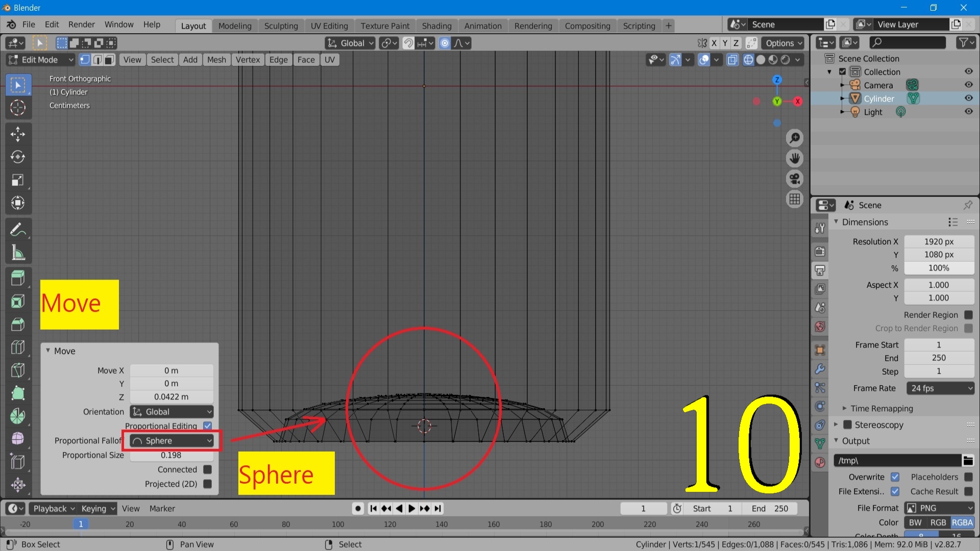Enable Projected (2D) checkbox
Viewport: 980px width, 551px height.
pos(207,484)
